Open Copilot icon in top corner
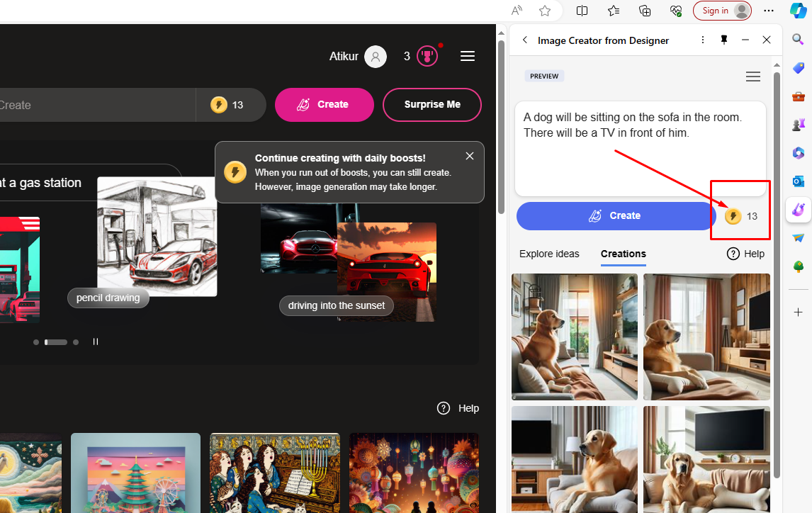Image resolution: width=812 pixels, height=513 pixels. 798,11
